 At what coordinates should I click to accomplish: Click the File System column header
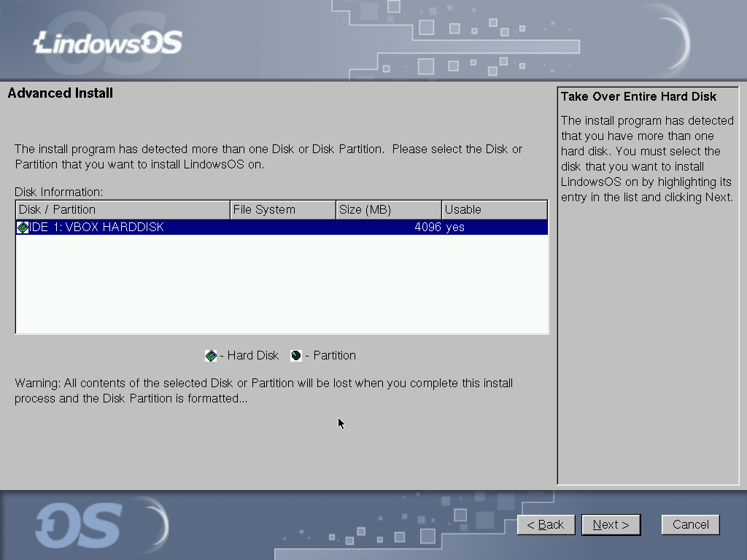coord(283,210)
